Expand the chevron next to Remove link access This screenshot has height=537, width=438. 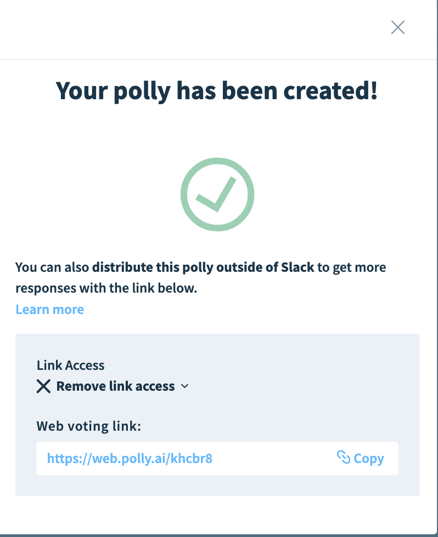185,386
